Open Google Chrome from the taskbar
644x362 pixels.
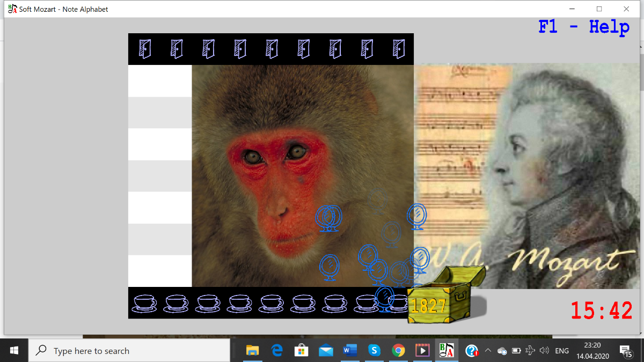coord(398,351)
